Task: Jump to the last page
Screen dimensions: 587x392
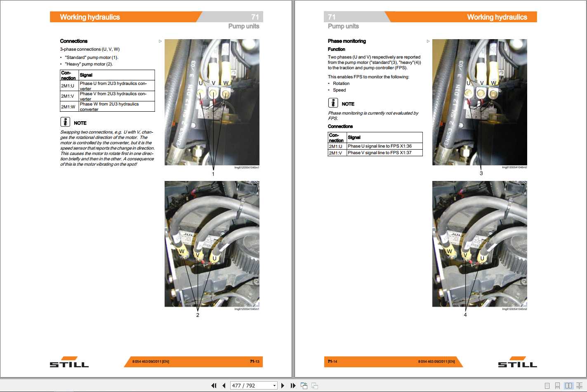Action: (293, 386)
